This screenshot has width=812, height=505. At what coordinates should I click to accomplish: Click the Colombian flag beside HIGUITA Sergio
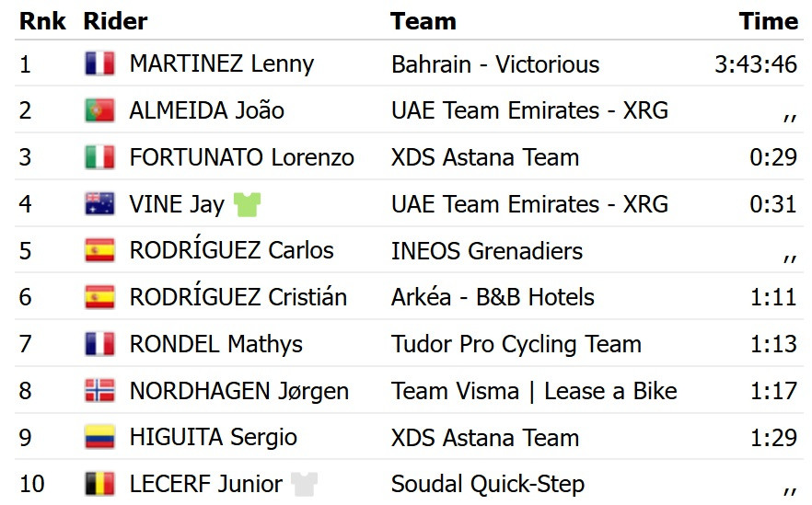[x=99, y=438]
